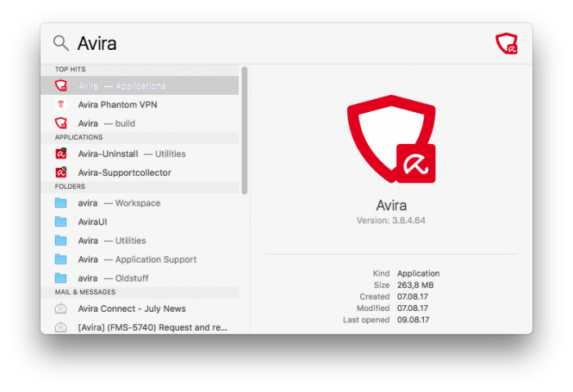Click the avira Workspace folder icon

tap(61, 203)
